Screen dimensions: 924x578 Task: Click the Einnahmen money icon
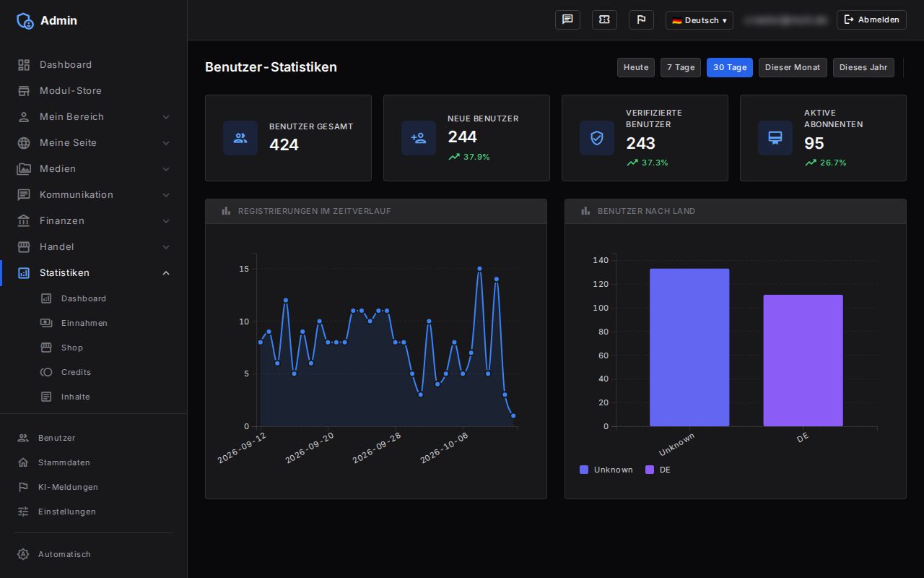pyautogui.click(x=46, y=323)
